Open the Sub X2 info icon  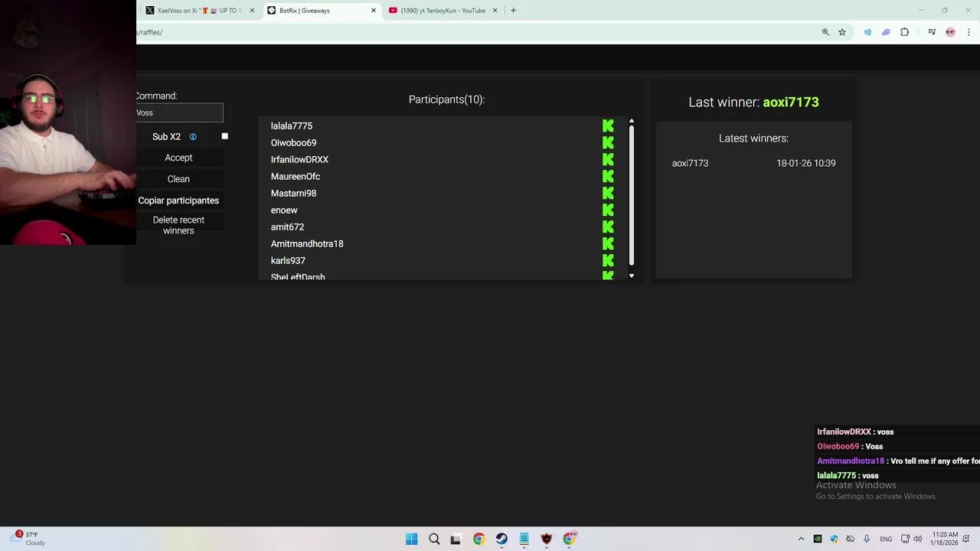point(193,136)
